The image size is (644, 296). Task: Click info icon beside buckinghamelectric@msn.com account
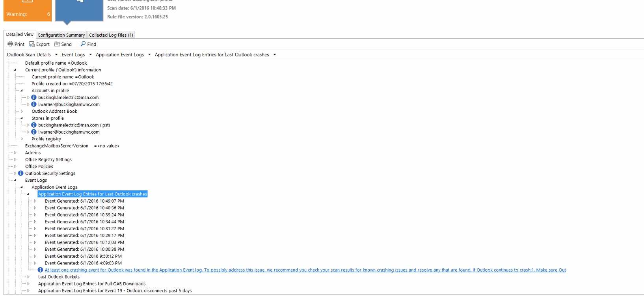34,97
